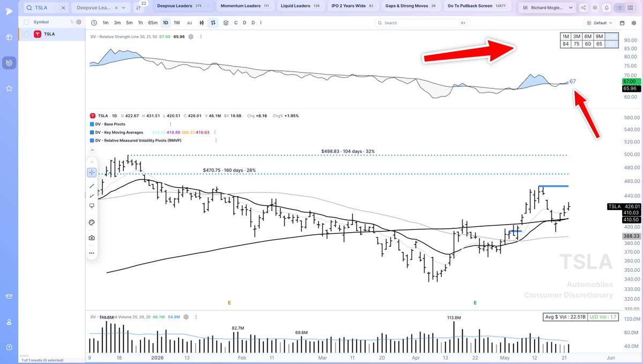Toggle DV - Base Pivots visibility box

click(x=92, y=124)
